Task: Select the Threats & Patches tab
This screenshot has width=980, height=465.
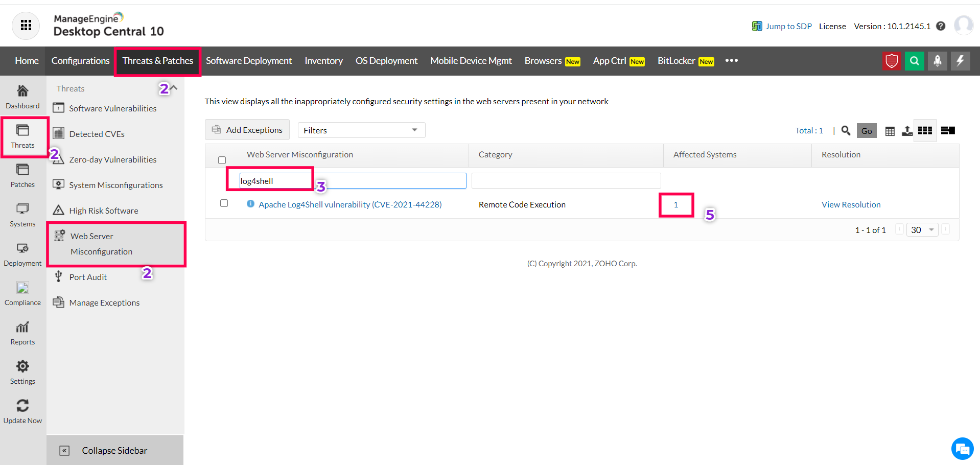Action: pyautogui.click(x=157, y=61)
